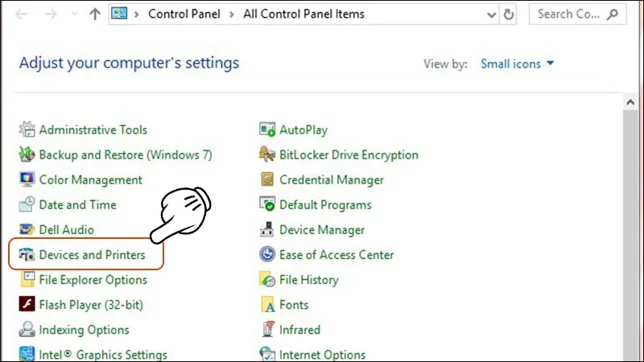Screen dimensions: 644x362
Task: Click the Fonts folder icon
Action: tap(267, 305)
